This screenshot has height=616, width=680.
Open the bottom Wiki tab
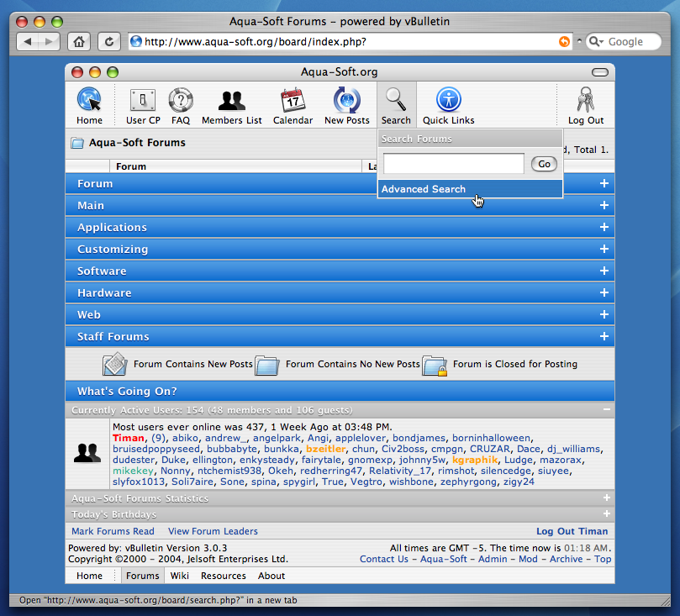[180, 576]
